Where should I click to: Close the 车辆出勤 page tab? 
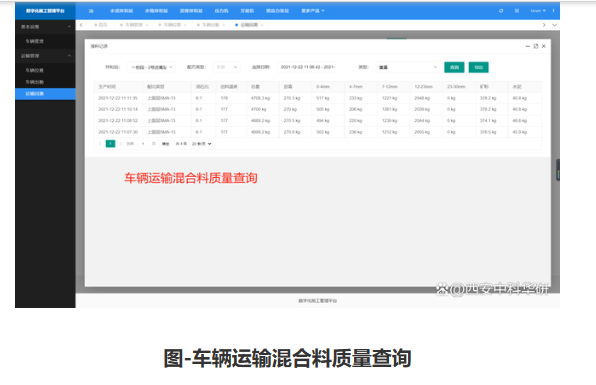224,25
